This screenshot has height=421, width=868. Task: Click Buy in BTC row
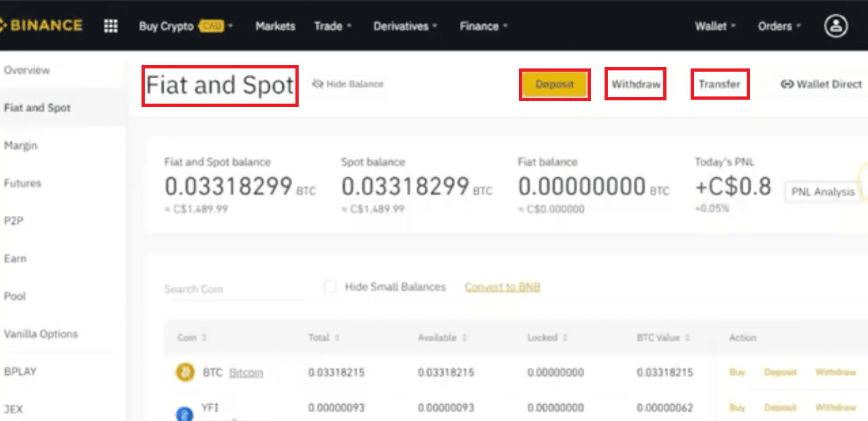[737, 373]
